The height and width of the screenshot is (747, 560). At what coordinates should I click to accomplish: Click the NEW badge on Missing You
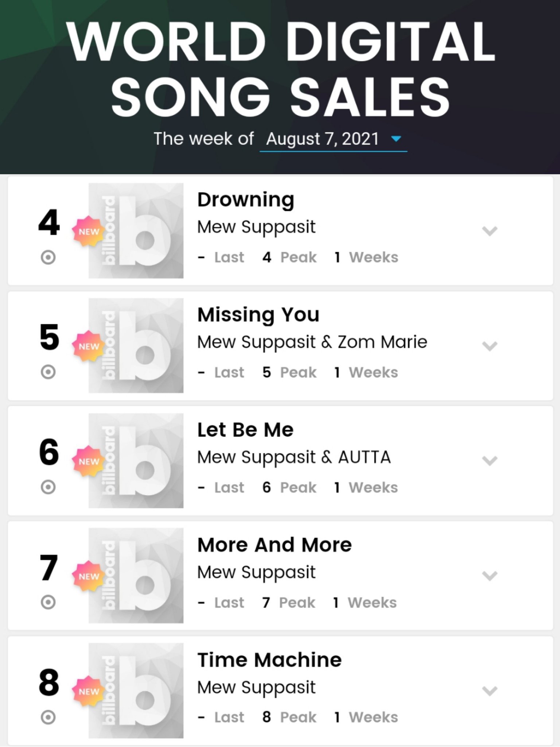[x=88, y=346]
